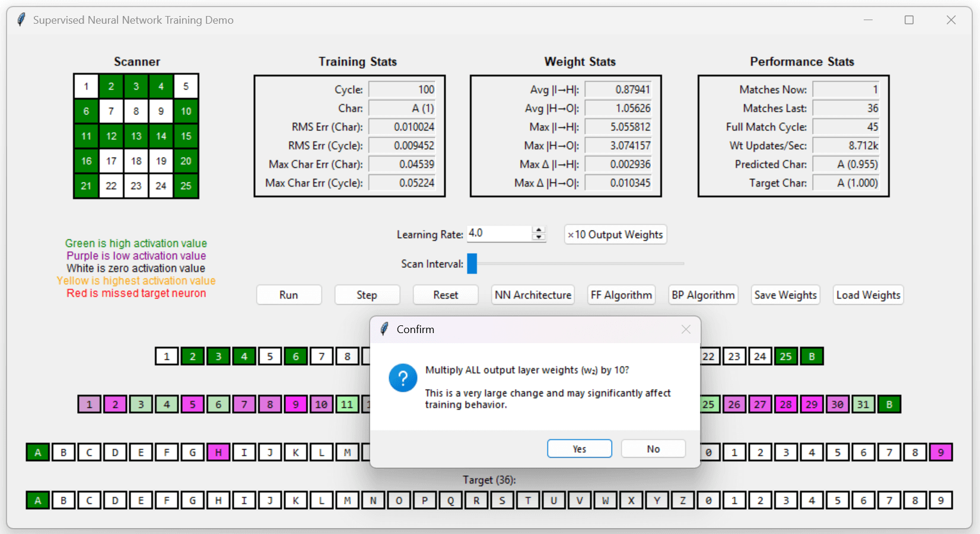Image resolution: width=980 pixels, height=534 pixels.
Task: Toggle Scanner grid cell 21
Action: [x=86, y=186]
